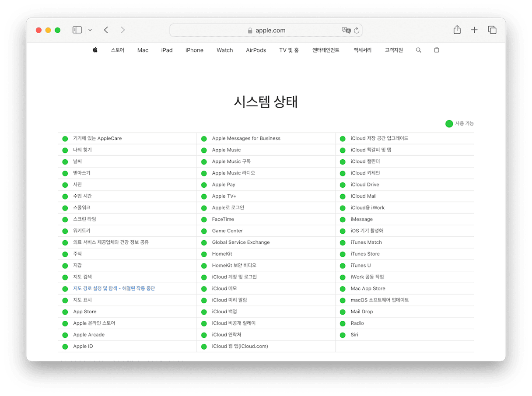532x396 pixels.
Task: Show tab overview icon
Action: point(492,30)
